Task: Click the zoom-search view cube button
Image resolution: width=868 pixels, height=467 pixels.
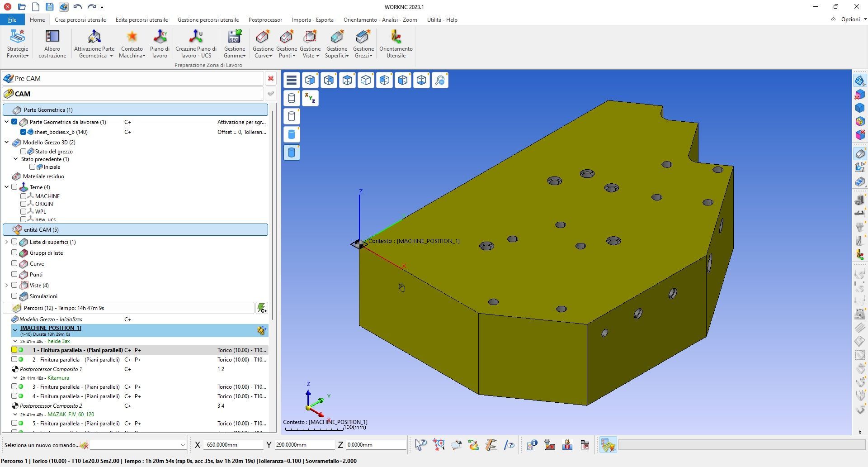Action: 440,80
